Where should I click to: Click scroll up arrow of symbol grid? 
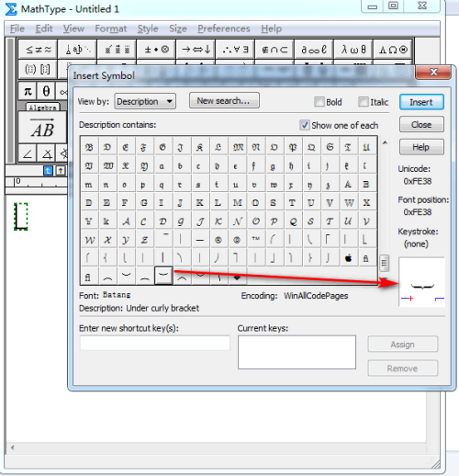[x=385, y=142]
